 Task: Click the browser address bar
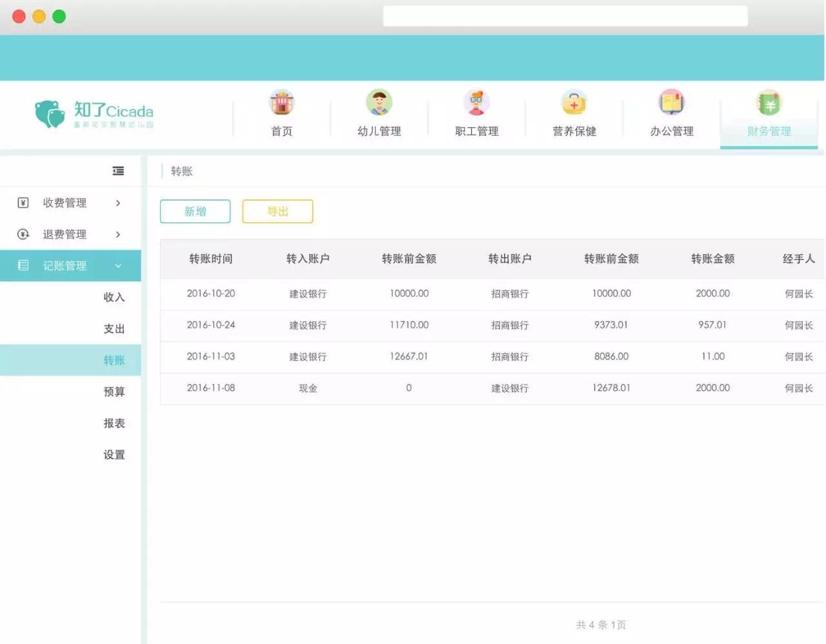coord(565,16)
